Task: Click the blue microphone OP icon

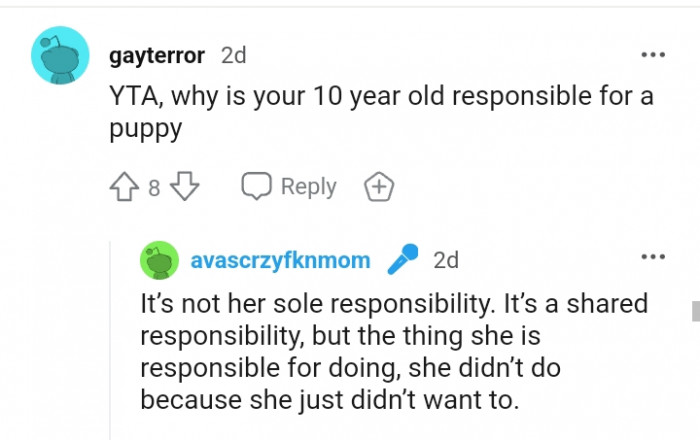Action: pos(404,260)
